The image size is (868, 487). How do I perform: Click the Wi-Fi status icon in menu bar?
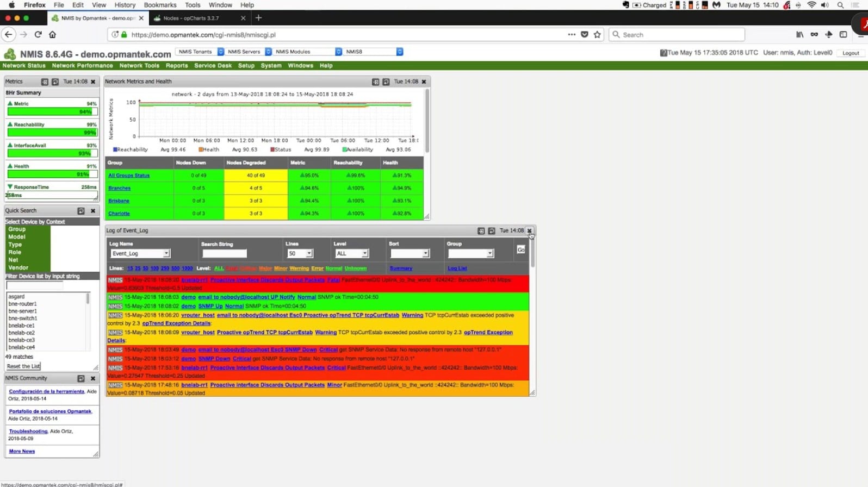coord(811,5)
